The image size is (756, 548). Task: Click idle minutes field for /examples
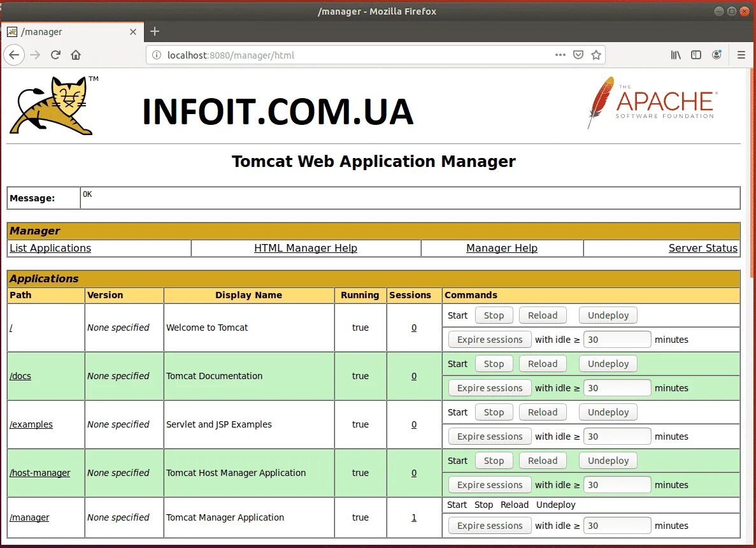(x=617, y=436)
